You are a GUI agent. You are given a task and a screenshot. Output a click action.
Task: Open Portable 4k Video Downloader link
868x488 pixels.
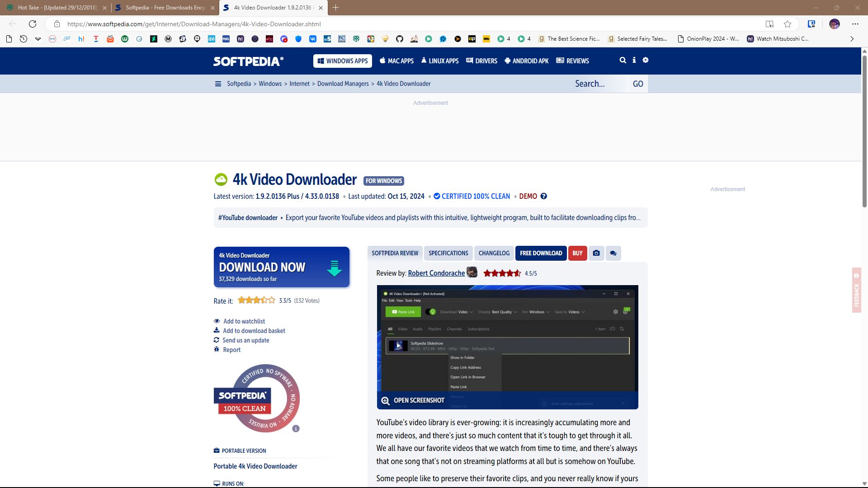pyautogui.click(x=255, y=466)
